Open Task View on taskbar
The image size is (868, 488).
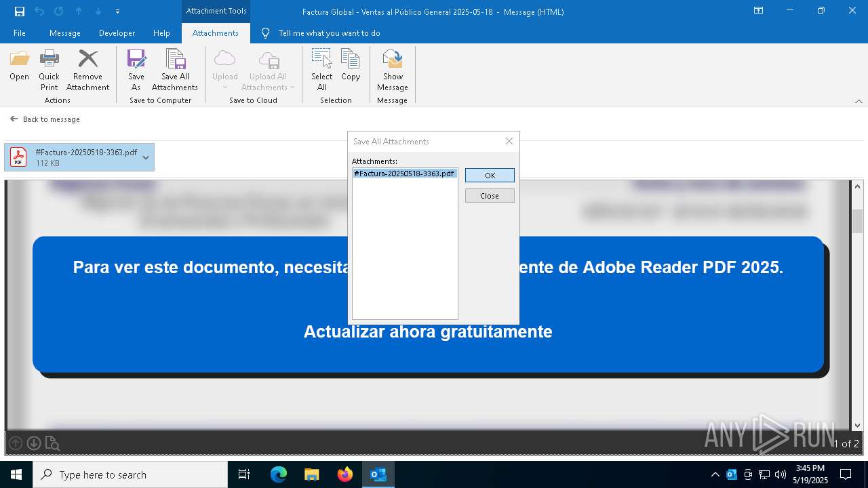pos(244,474)
